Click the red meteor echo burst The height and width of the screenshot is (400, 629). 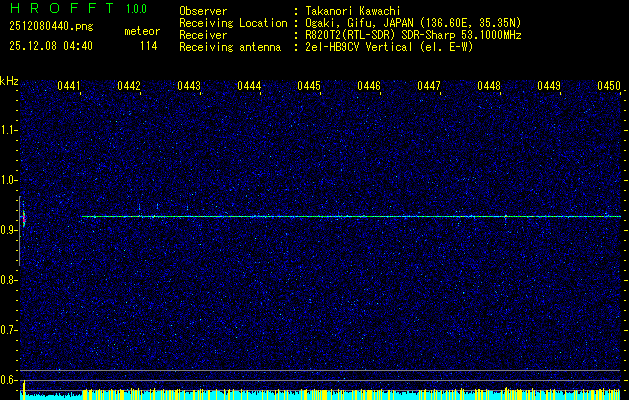click(24, 219)
